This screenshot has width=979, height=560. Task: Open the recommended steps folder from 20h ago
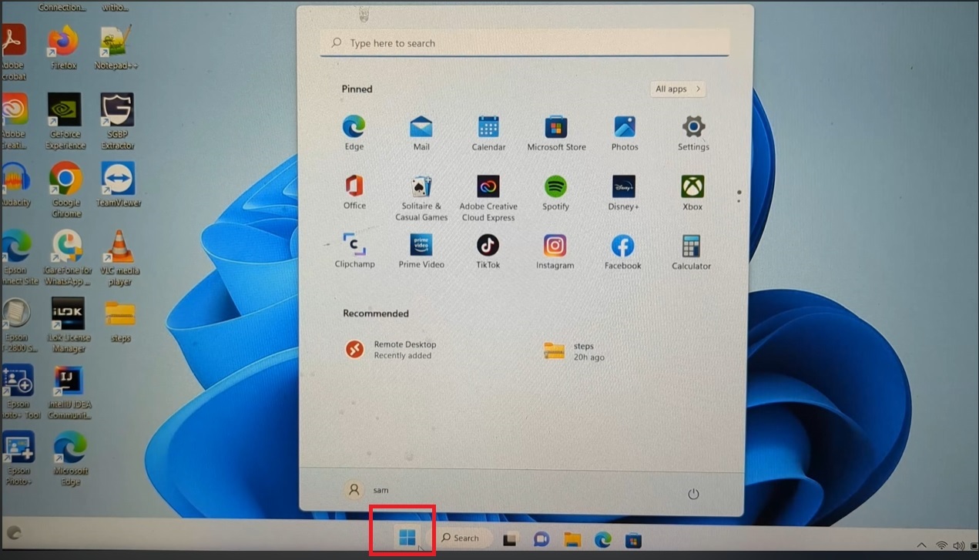click(574, 351)
